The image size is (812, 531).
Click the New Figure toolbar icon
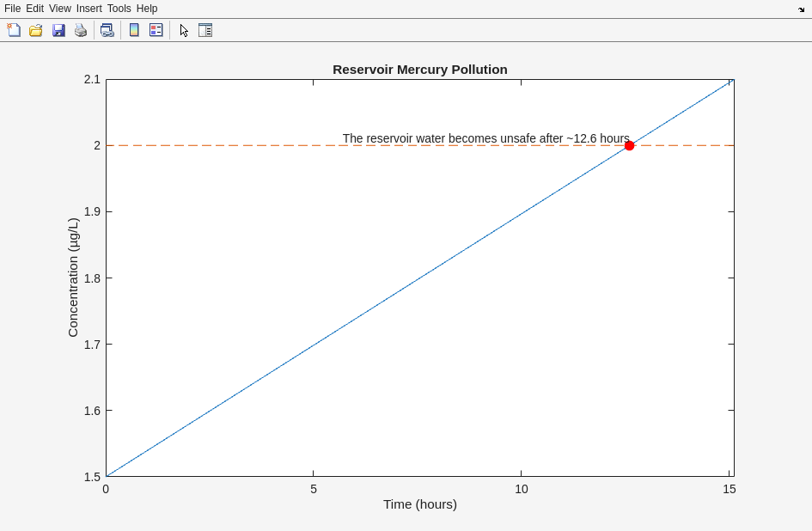(x=14, y=30)
